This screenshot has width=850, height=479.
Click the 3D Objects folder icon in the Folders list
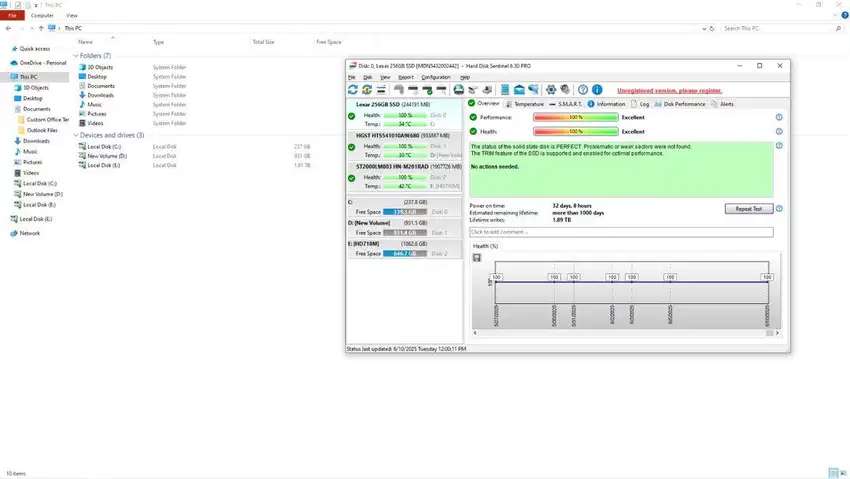pyautogui.click(x=82, y=67)
